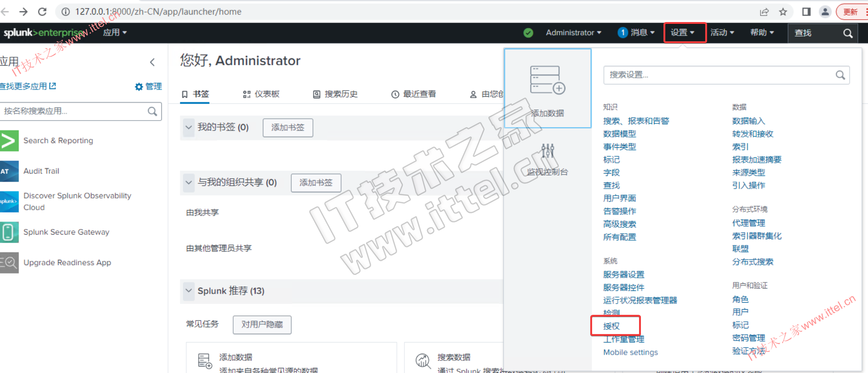The height and width of the screenshot is (373, 868).
Task: Open the Search & Reporting app icon
Action: pyautogui.click(x=9, y=141)
